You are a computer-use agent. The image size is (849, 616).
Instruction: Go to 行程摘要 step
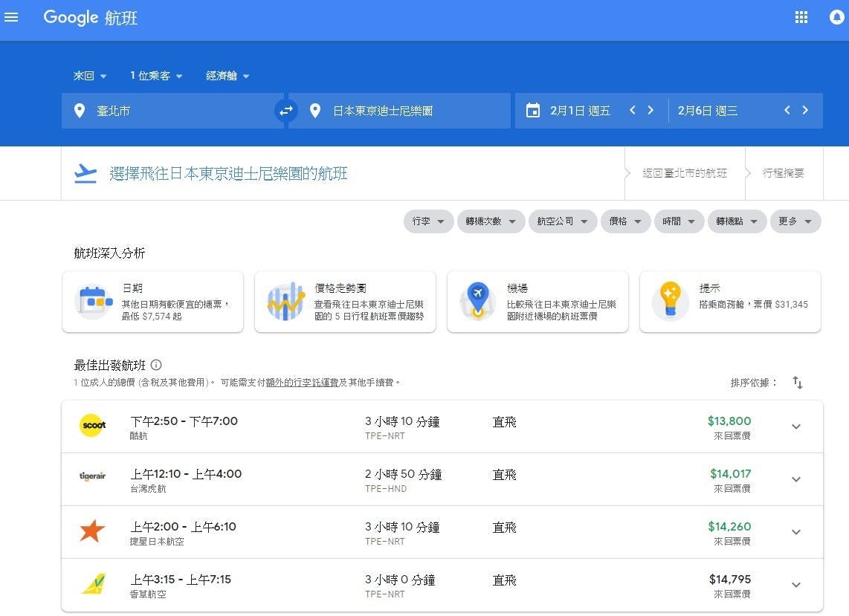click(783, 173)
